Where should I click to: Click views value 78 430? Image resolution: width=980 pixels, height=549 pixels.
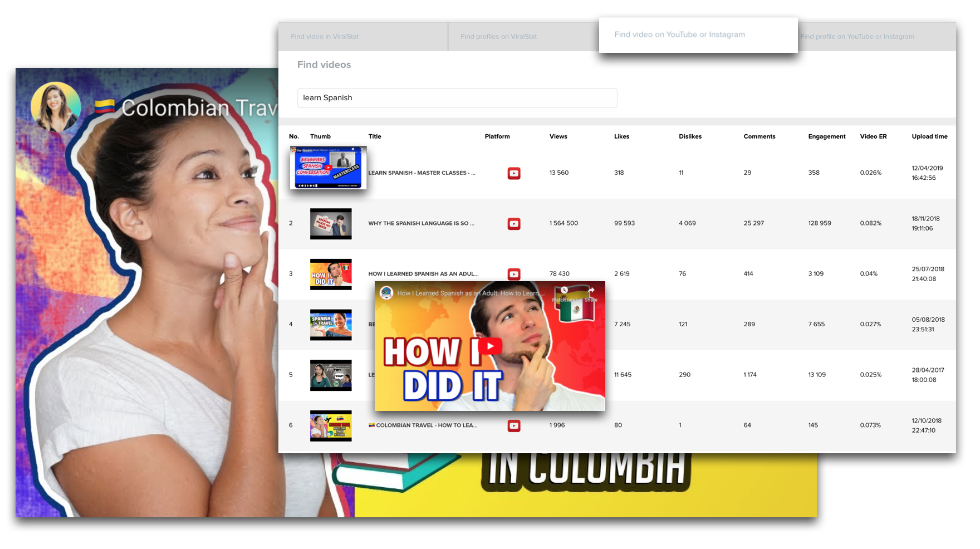[x=560, y=274]
